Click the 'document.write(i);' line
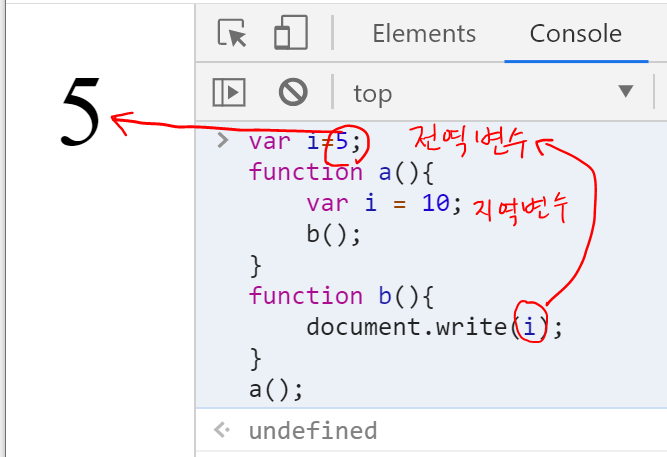Screen dimensions: 667x457 tap(434, 327)
